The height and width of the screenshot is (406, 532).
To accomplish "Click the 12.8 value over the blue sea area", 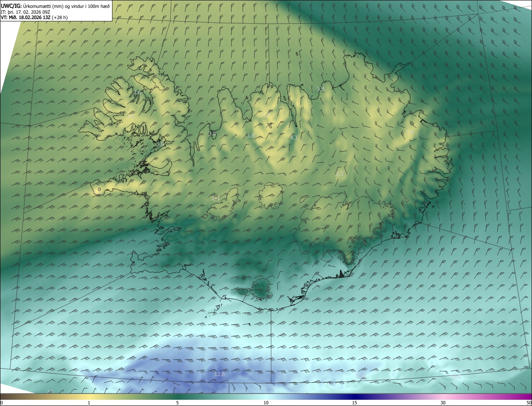I will (219, 374).
